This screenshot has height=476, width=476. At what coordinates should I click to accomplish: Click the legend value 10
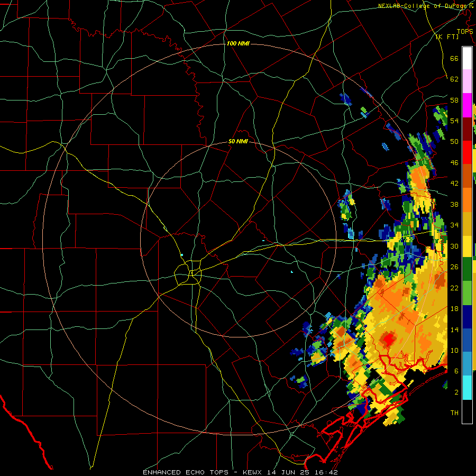(454, 350)
